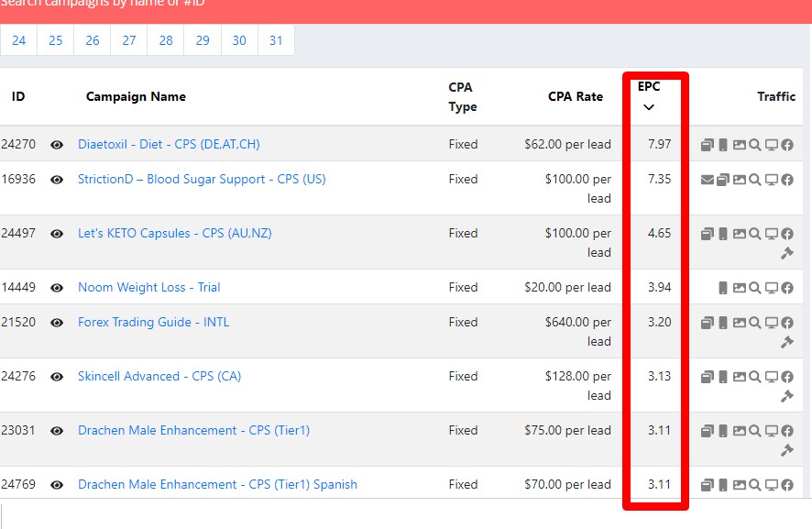The height and width of the screenshot is (529, 812).
Task: Click mobile icon in Noom Weight Loss row
Action: (723, 288)
